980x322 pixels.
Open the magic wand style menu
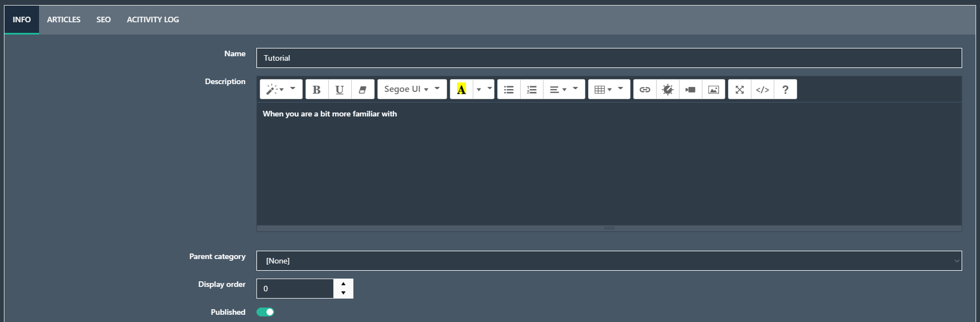click(281, 89)
